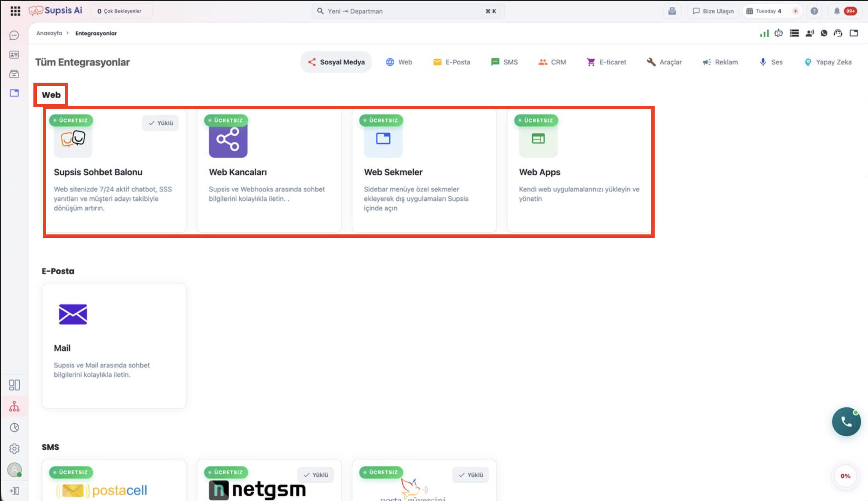Click the window icon at header row end
Viewport: 868px width, 501px height.
tap(854, 33)
